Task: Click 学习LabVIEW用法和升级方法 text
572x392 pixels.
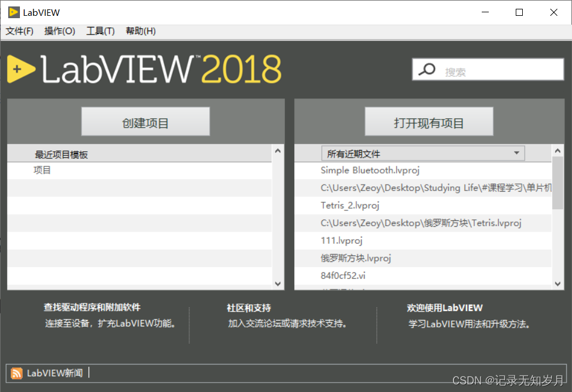Action: (469, 324)
